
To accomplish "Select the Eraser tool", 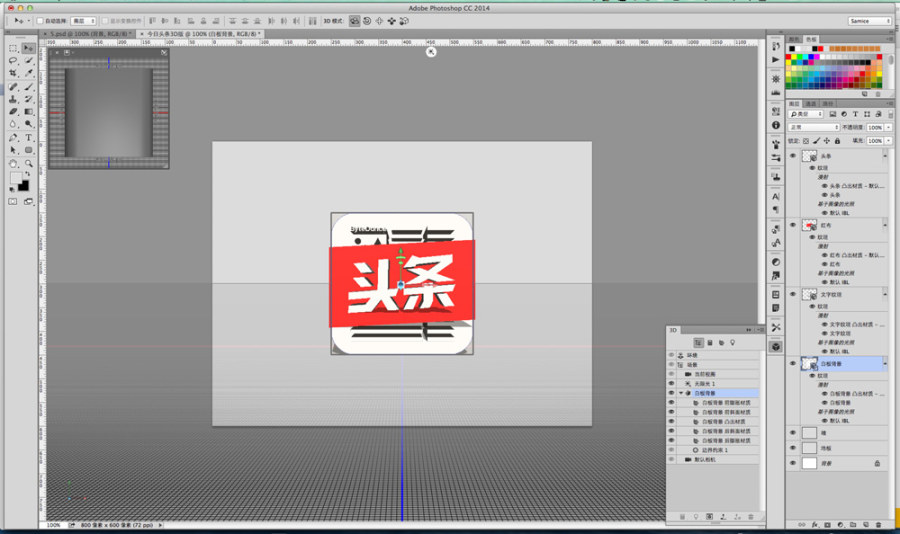I will click(x=13, y=111).
